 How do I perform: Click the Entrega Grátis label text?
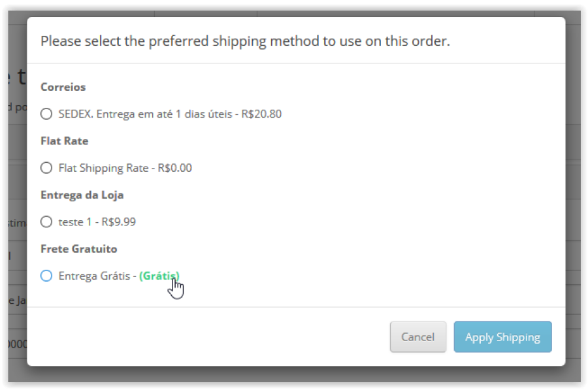[95, 276]
